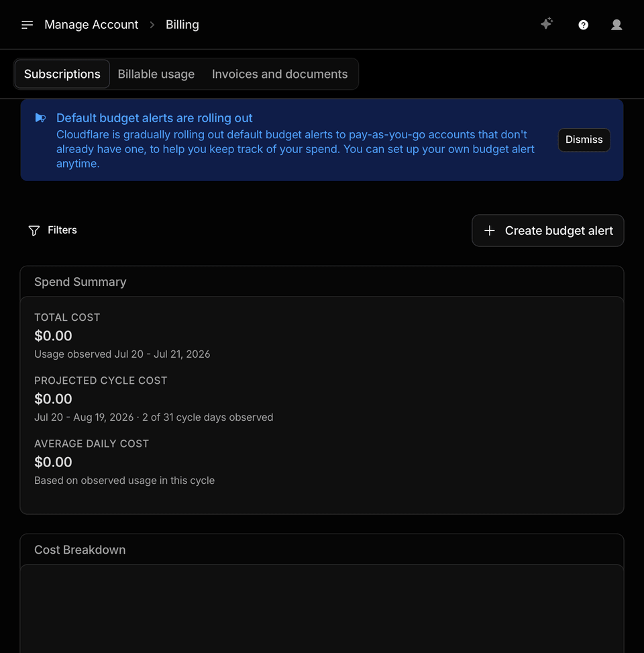The height and width of the screenshot is (653, 644).
Task: Click the AI sparkle assistant icon
Action: point(547,23)
